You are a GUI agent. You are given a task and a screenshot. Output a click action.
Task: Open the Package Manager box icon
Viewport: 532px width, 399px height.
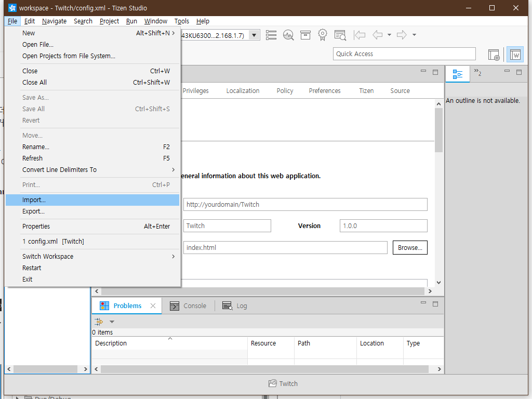(x=305, y=35)
